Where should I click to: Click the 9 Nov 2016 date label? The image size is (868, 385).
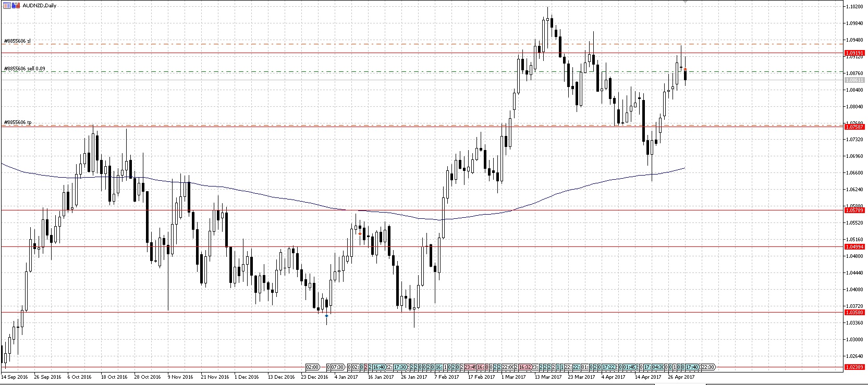click(x=180, y=377)
